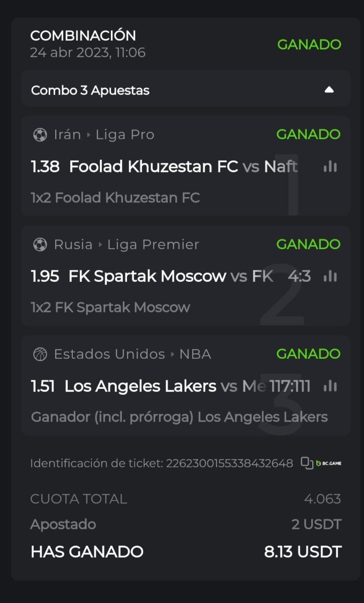Viewport: 364px width, 603px height.
Task: Select the FK Spartak Moscow match title
Action: (x=147, y=276)
